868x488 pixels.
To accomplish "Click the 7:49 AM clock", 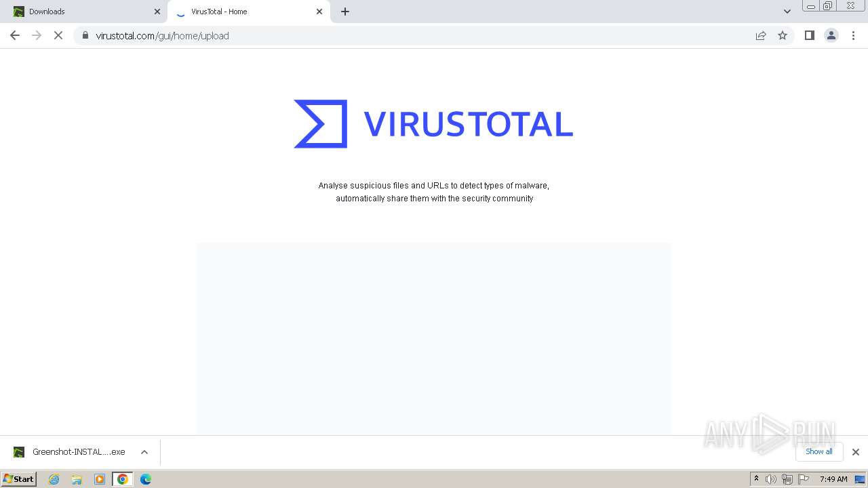I will pyautogui.click(x=833, y=479).
